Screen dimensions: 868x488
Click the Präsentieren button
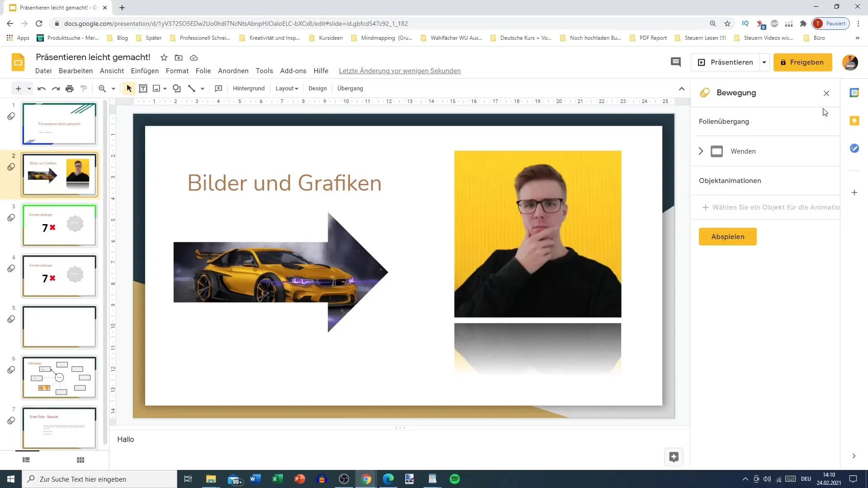[726, 62]
